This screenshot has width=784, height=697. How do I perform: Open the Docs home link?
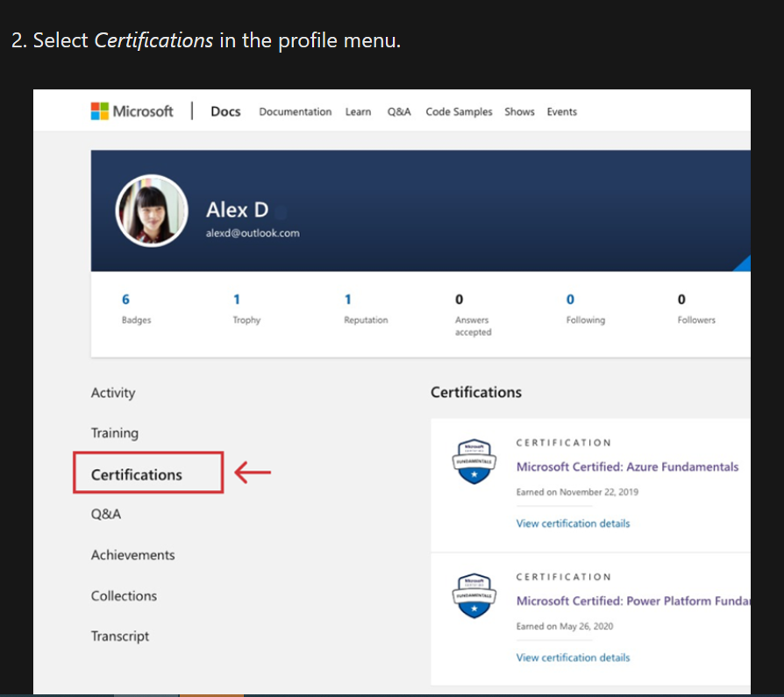(x=225, y=111)
